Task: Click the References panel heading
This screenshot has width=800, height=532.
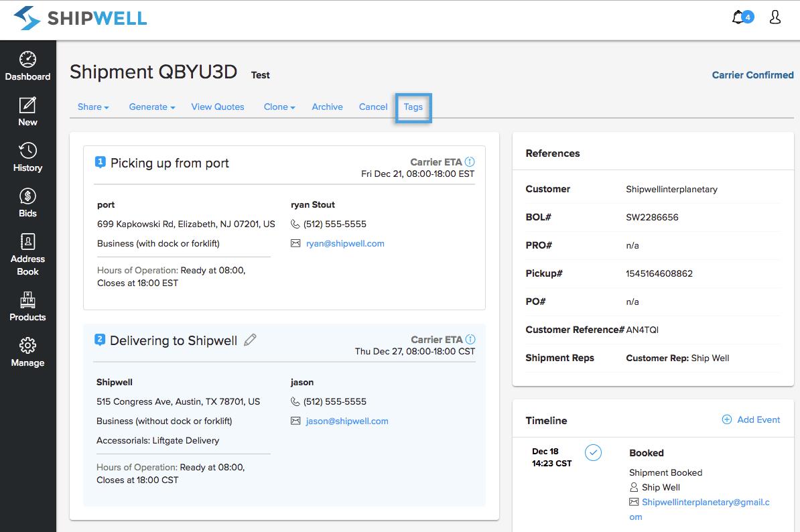Action: pos(553,153)
